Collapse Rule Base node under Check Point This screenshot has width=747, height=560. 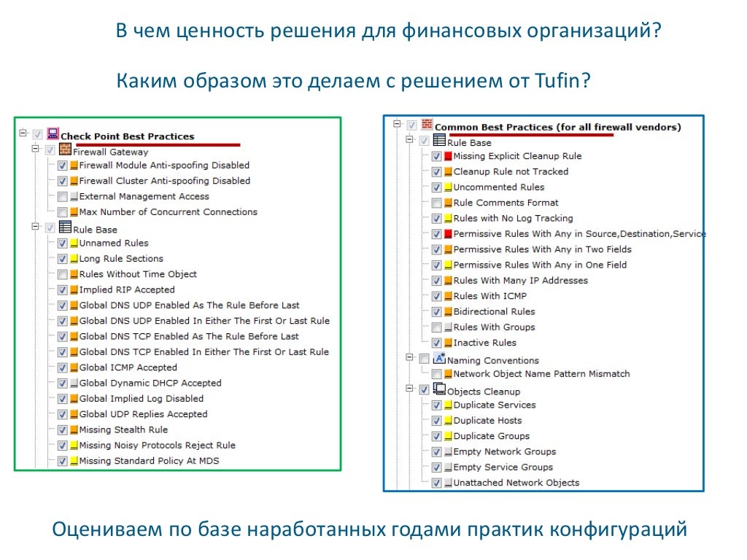(35, 226)
